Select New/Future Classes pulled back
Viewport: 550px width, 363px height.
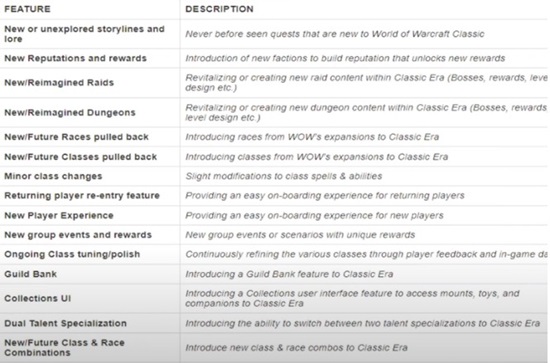coord(81,157)
